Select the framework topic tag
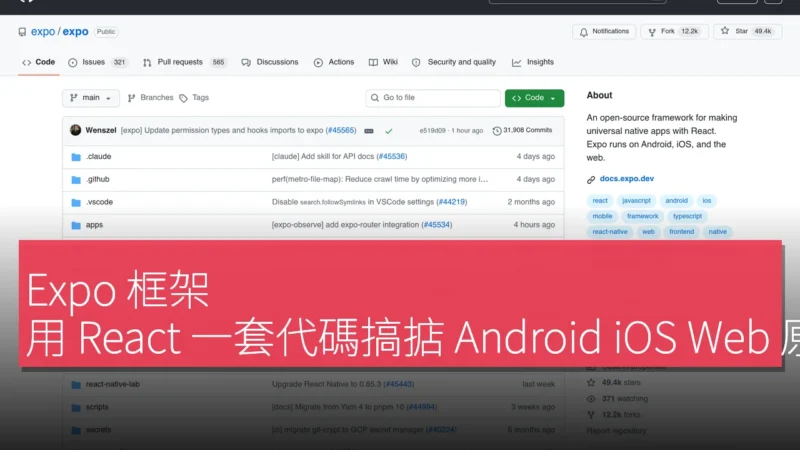This screenshot has width=800, height=450. pos(642,216)
